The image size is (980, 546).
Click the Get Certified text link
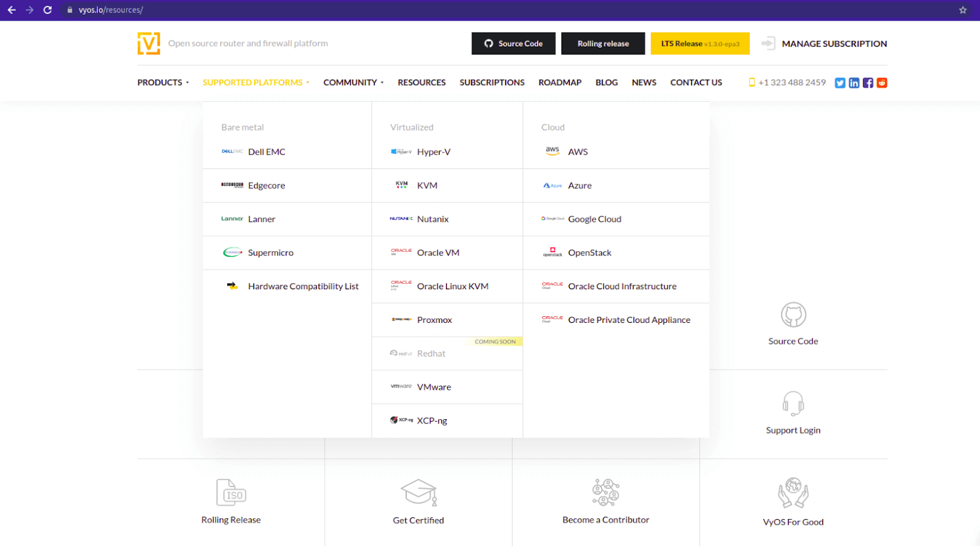pos(418,520)
